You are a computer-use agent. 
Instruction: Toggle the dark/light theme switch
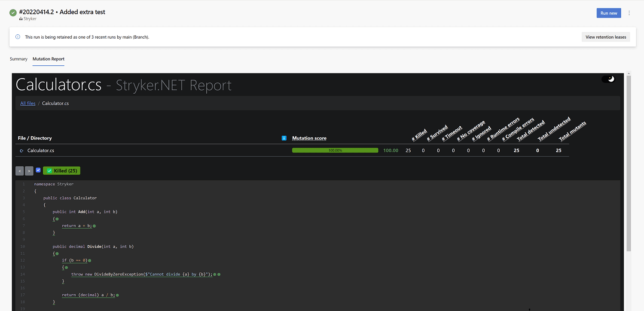[608, 79]
